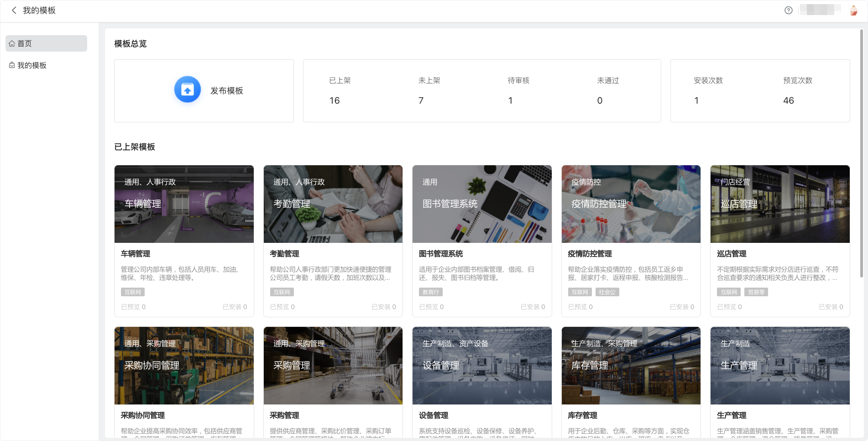This screenshot has height=441, width=868.
Task: Click the vertical scrollbar on the right
Action: [861, 151]
